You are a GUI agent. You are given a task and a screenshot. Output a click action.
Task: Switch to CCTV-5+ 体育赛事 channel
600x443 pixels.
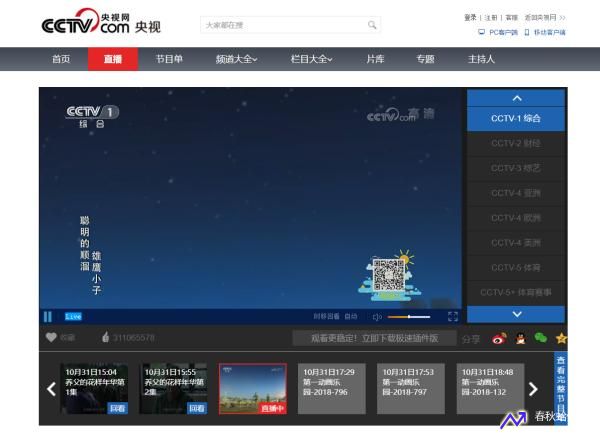tap(516, 293)
